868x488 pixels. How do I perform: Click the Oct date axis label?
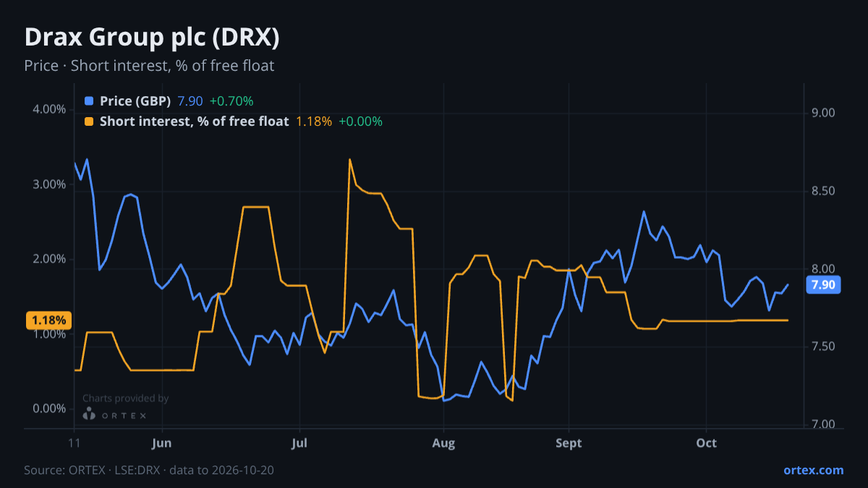click(706, 442)
